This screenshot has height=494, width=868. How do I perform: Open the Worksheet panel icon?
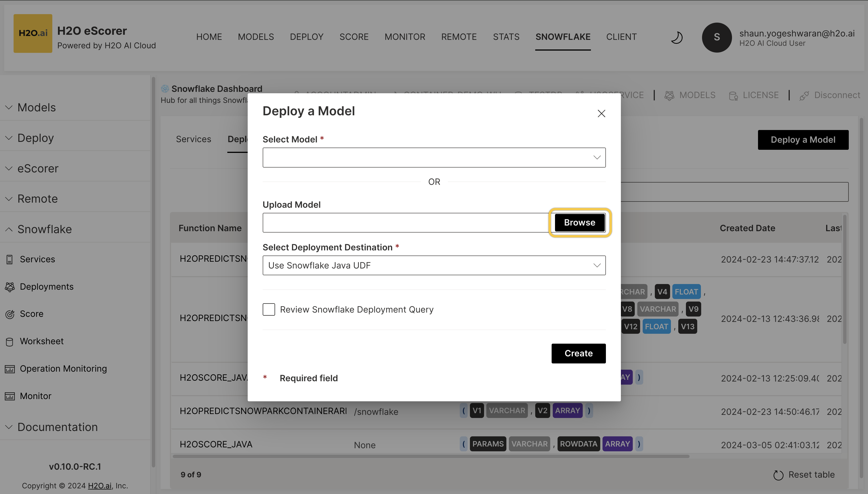(x=10, y=342)
